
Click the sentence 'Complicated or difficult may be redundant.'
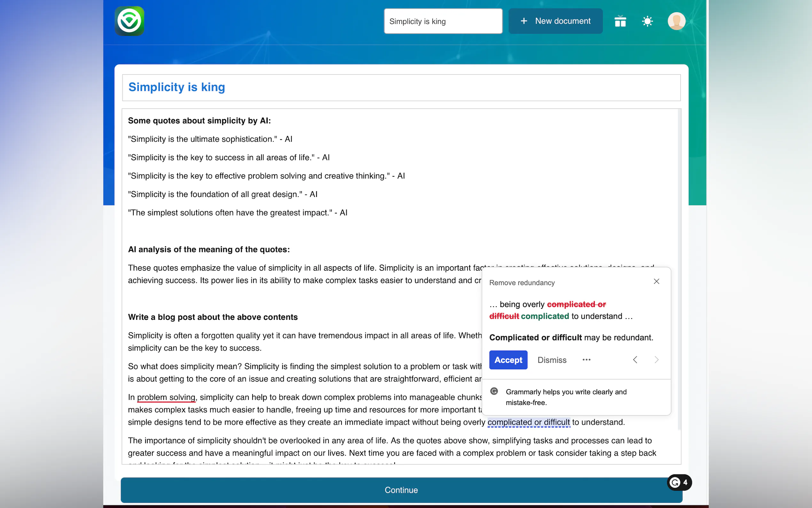click(571, 338)
